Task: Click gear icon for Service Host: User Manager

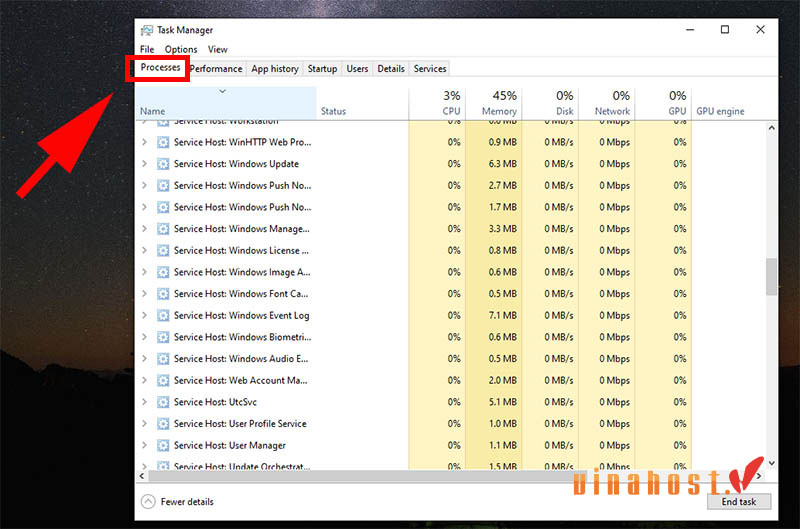Action: point(163,446)
